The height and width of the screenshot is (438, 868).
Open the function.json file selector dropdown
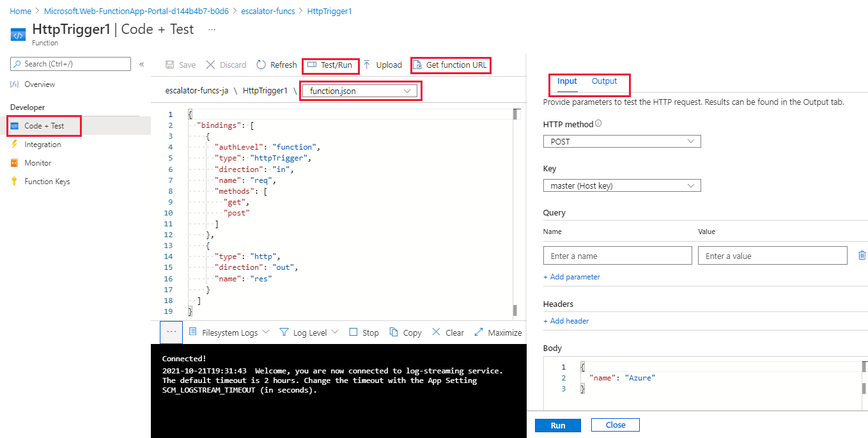point(360,91)
